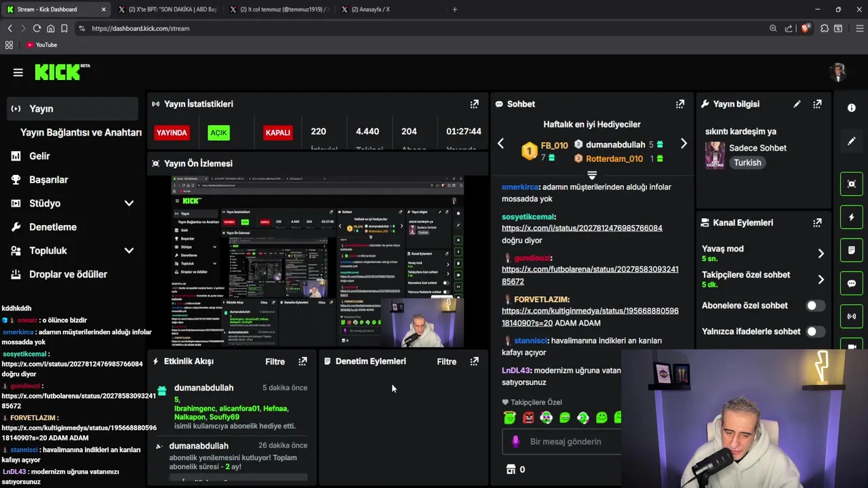
Task: Toggle Yalnızca ifadelerle sohbet switch
Action: coord(815,331)
